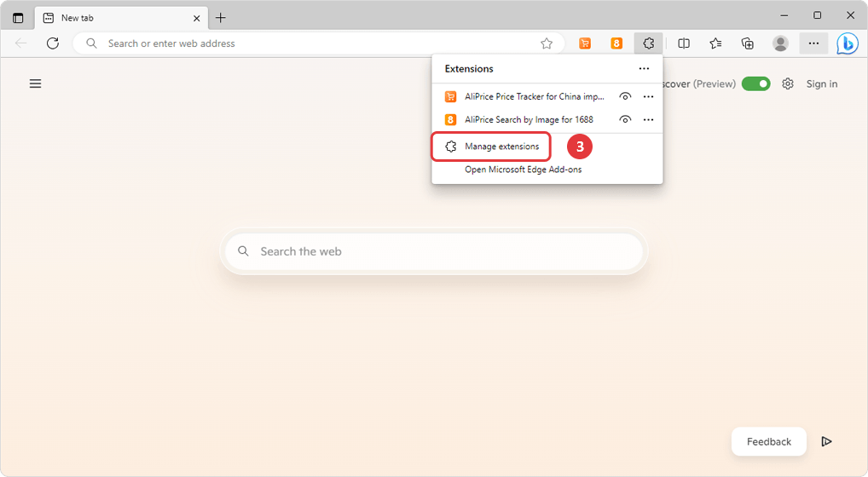
Task: Turn off the Discover Preview toggle
Action: tap(755, 83)
